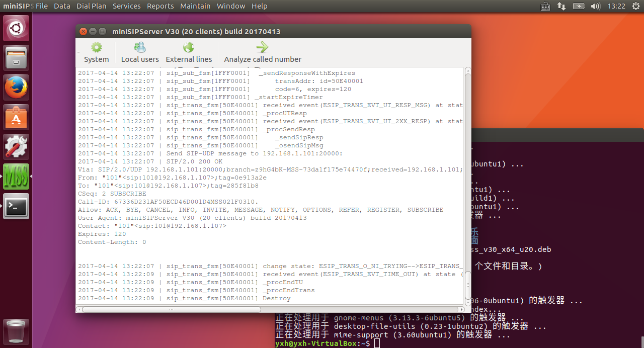Click scroll up arrow of log
644x348 pixels.
click(x=467, y=70)
